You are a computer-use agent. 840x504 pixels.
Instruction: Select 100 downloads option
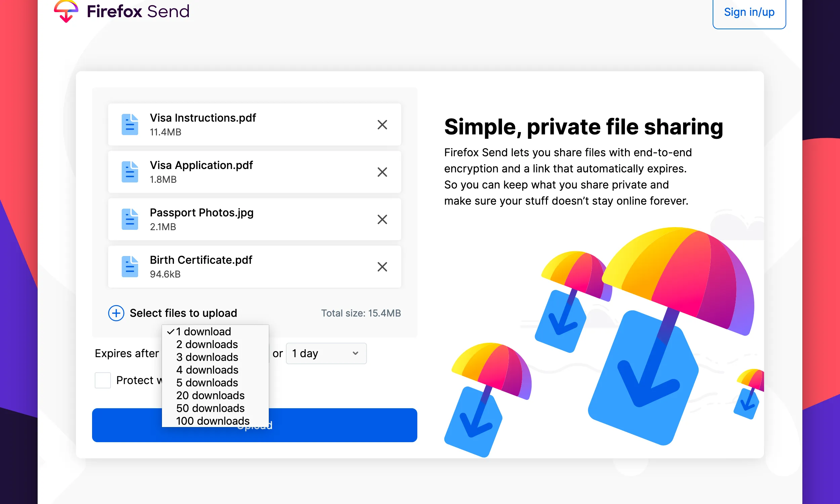pos(215,421)
